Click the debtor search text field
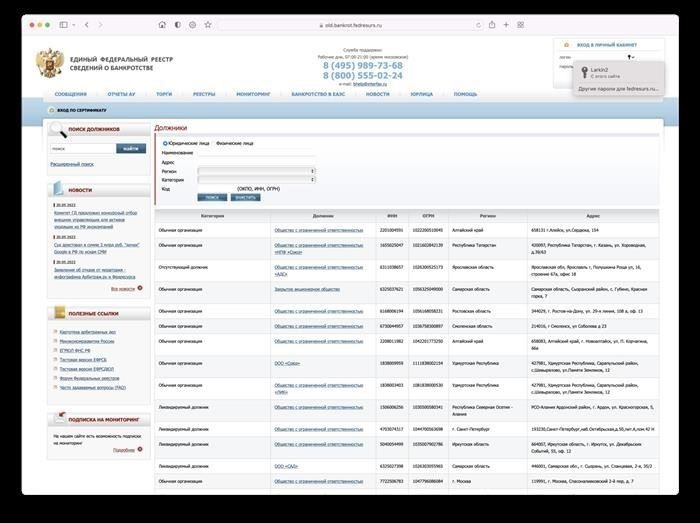This screenshot has height=523, width=700. 83,149
